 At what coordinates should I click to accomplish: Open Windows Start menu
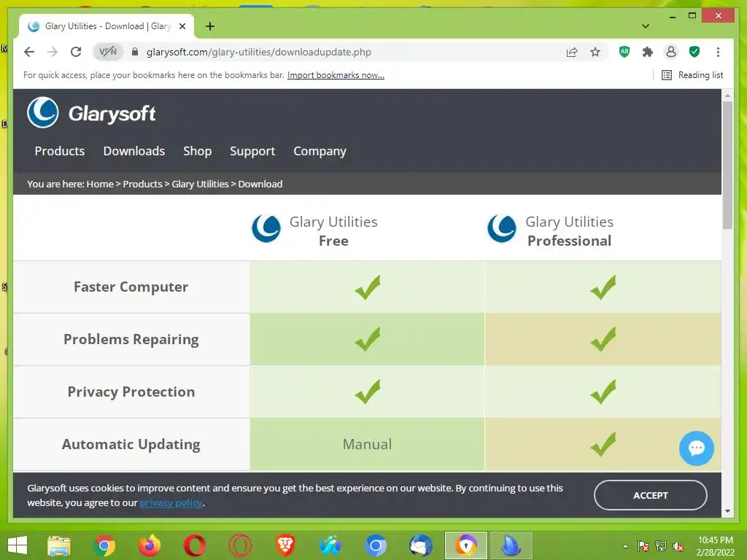click(x=18, y=545)
